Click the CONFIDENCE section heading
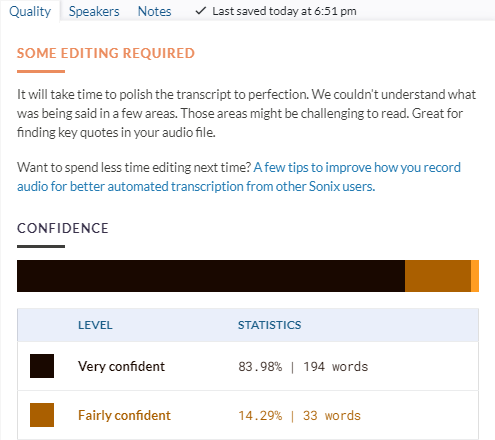This screenshot has height=440, width=495. pos(63,228)
